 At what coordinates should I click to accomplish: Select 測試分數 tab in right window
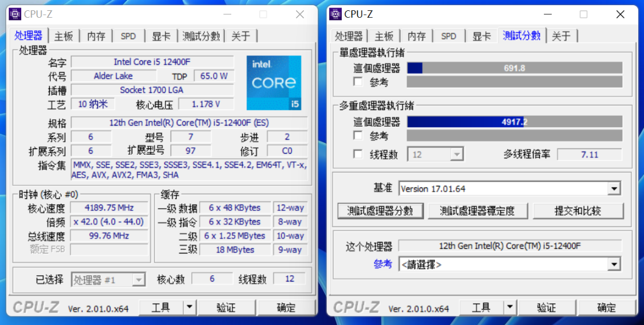coord(521,36)
